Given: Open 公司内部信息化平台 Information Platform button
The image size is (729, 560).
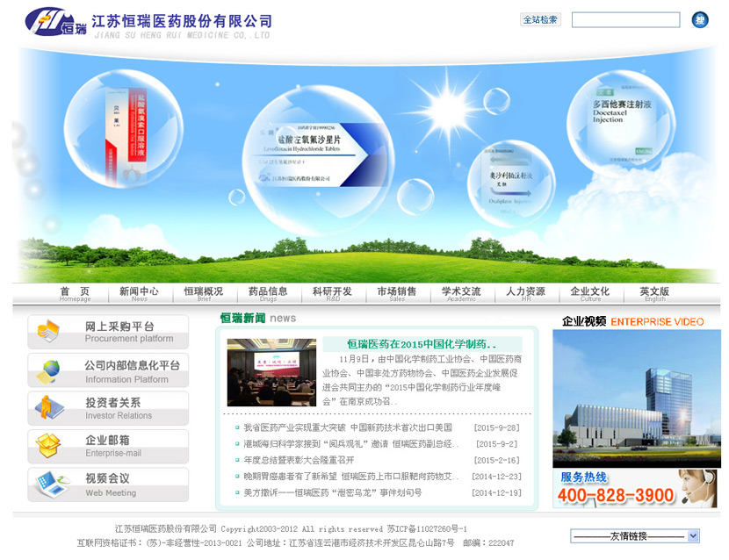Looking at the screenshot, I should click(x=108, y=370).
